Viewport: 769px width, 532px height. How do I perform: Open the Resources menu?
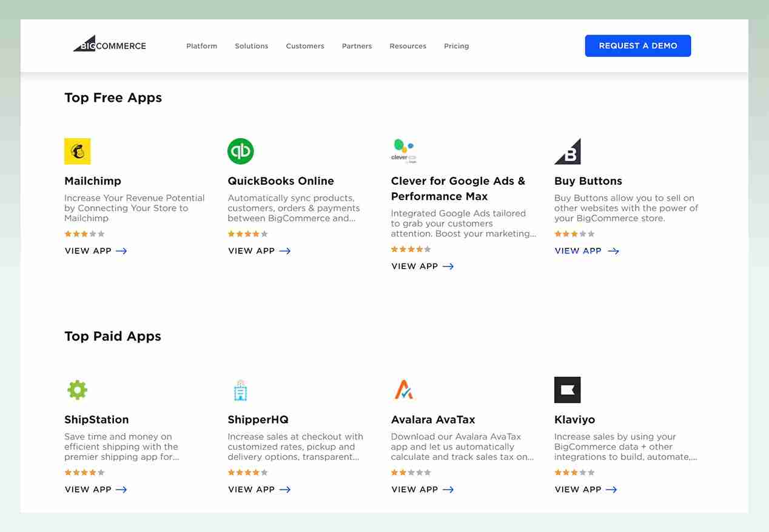(408, 46)
